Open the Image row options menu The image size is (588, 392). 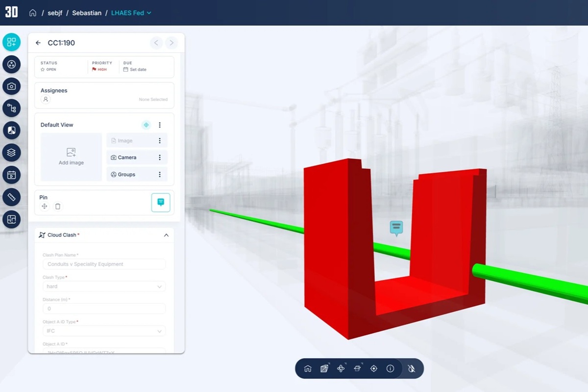(x=160, y=141)
